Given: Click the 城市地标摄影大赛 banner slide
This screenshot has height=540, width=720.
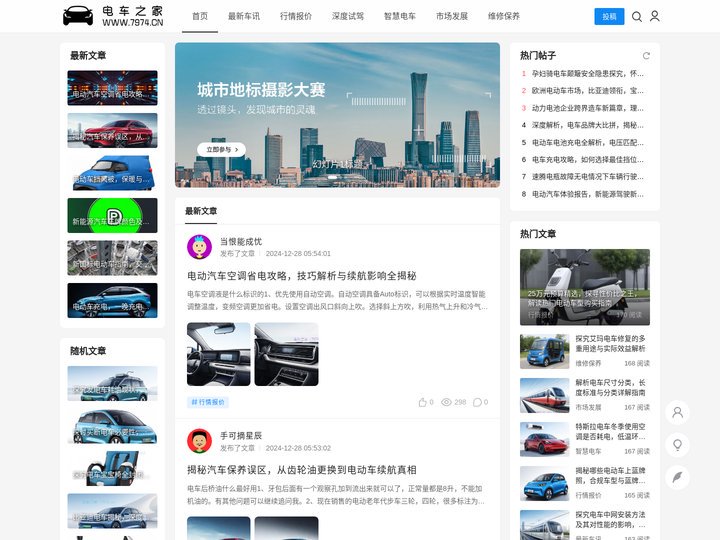Looking at the screenshot, I should (337, 115).
